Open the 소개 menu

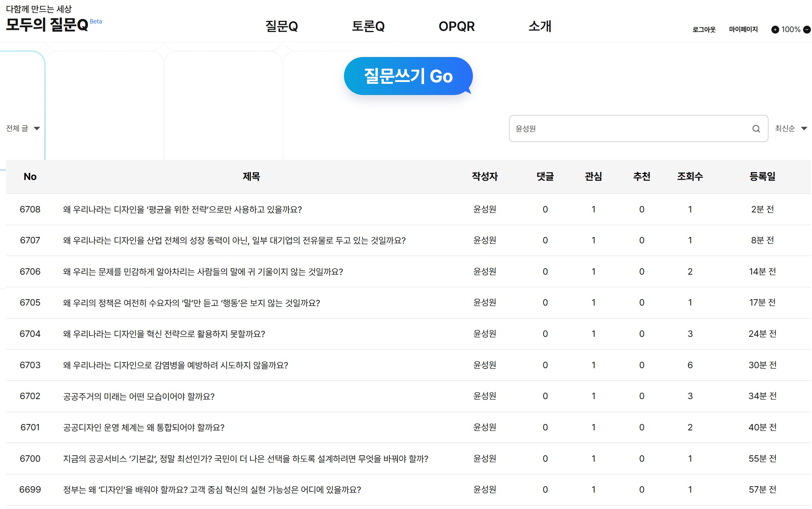tap(540, 26)
